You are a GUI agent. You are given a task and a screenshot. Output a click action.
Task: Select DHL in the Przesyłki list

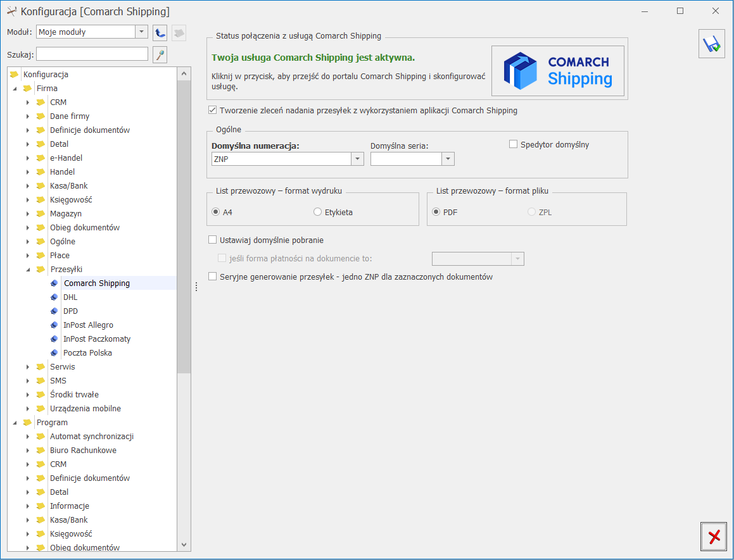click(x=71, y=297)
